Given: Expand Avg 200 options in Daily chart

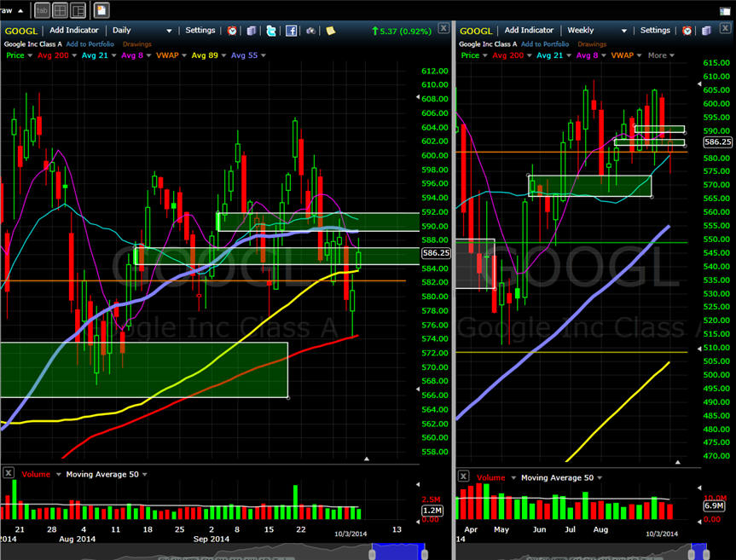Looking at the screenshot, I should click(74, 55).
